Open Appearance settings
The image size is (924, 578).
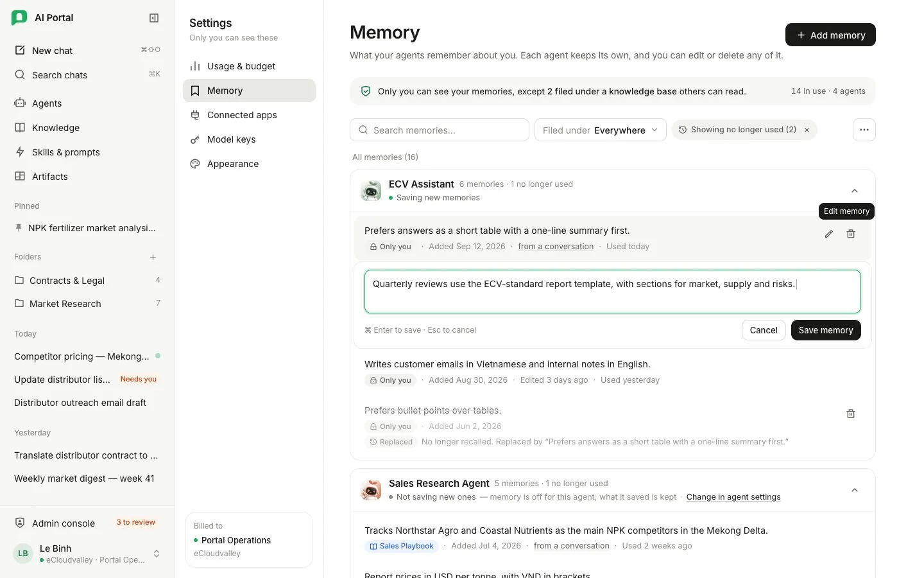(249, 164)
